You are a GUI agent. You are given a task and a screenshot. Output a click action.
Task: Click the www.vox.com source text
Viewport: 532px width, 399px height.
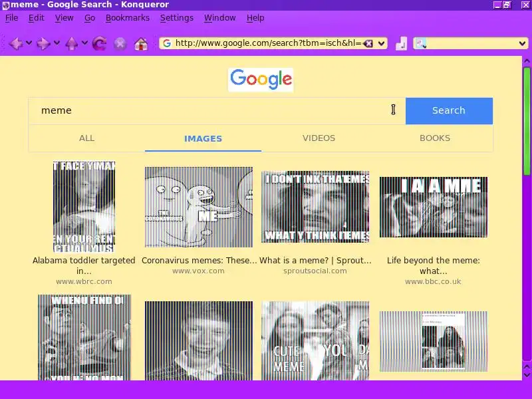(x=198, y=271)
